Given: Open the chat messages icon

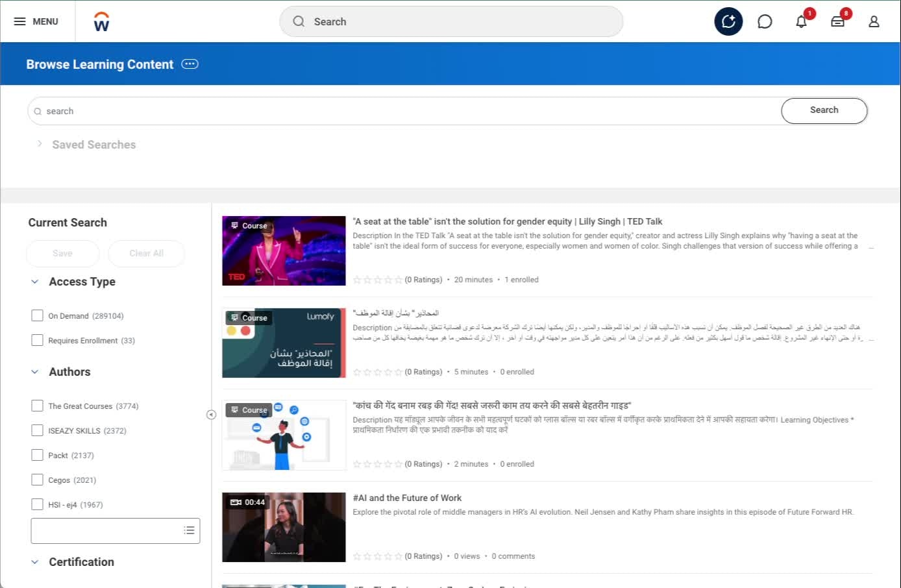Looking at the screenshot, I should 765,21.
